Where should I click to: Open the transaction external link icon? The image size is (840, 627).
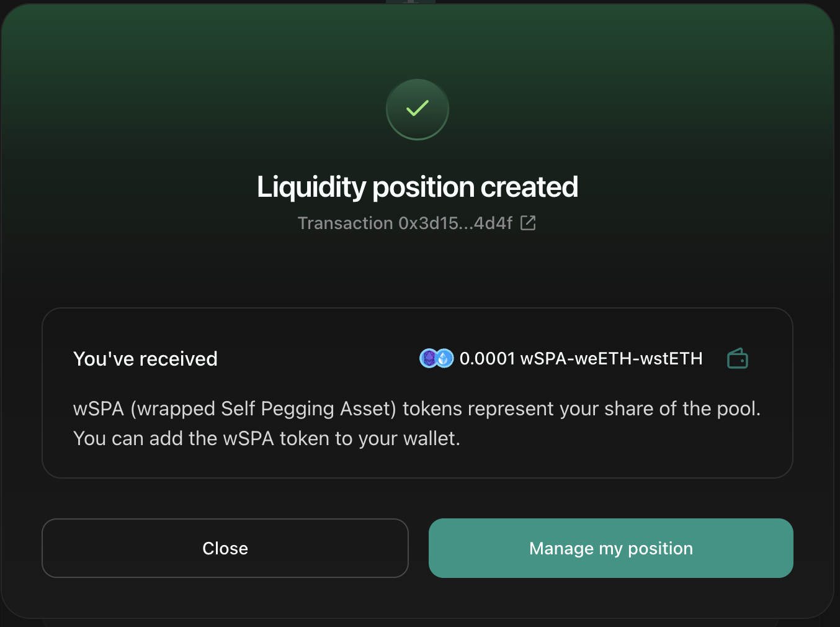528,223
